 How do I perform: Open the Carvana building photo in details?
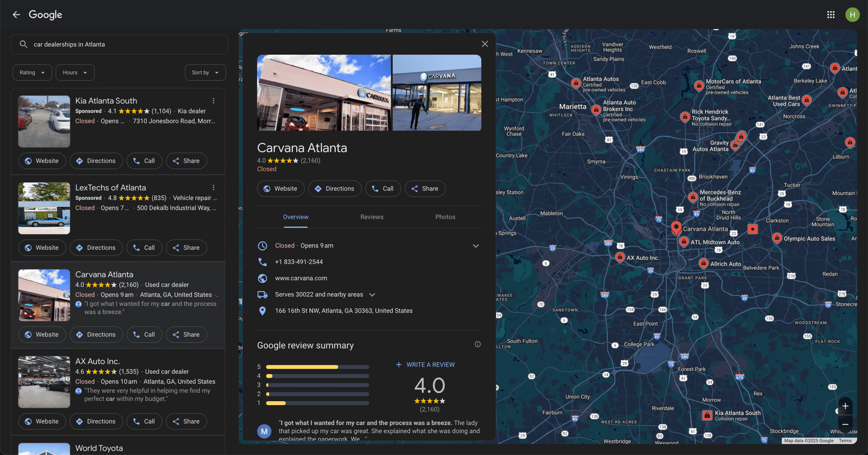324,93
